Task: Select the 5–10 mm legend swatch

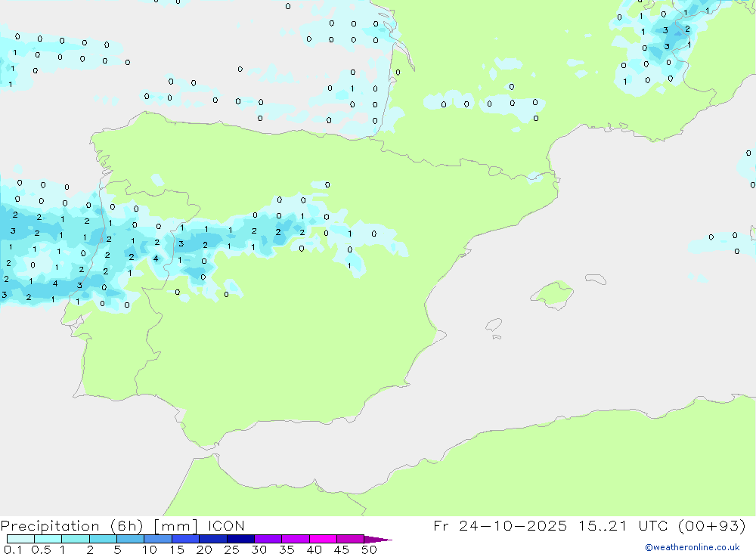Action: (x=131, y=539)
